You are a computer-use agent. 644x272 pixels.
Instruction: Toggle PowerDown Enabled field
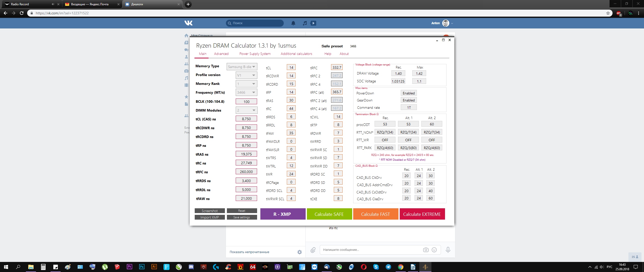[409, 93]
